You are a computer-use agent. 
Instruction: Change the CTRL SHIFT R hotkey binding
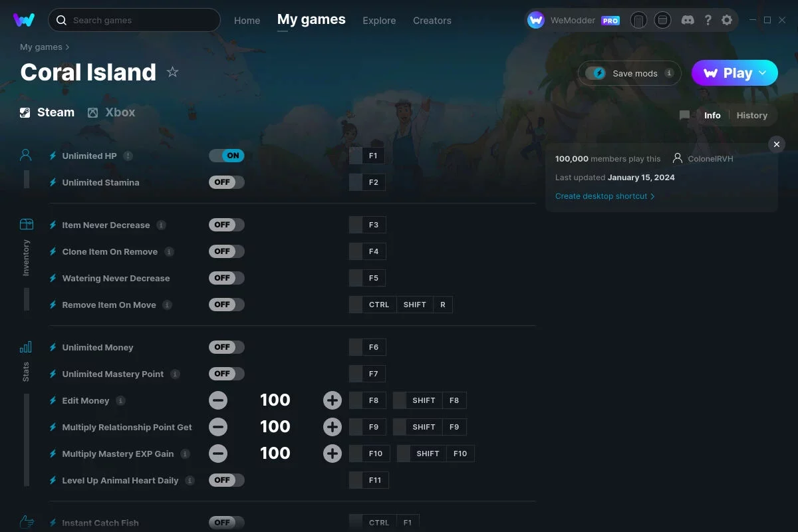(401, 305)
